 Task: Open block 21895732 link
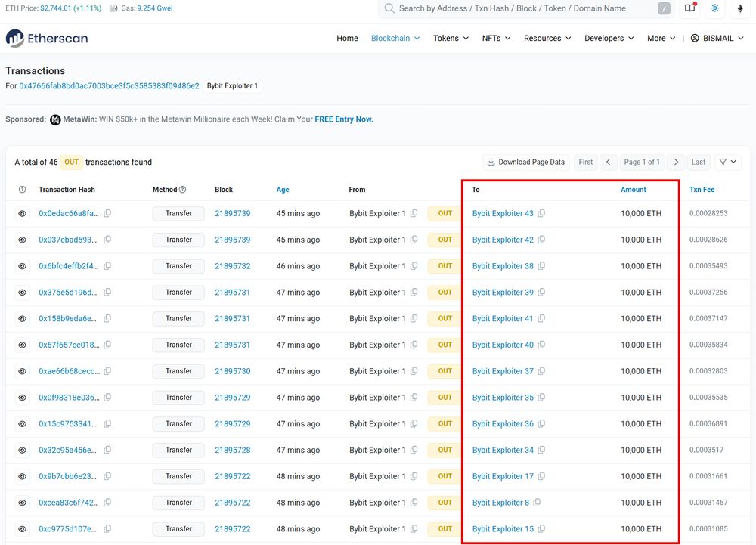coord(232,266)
